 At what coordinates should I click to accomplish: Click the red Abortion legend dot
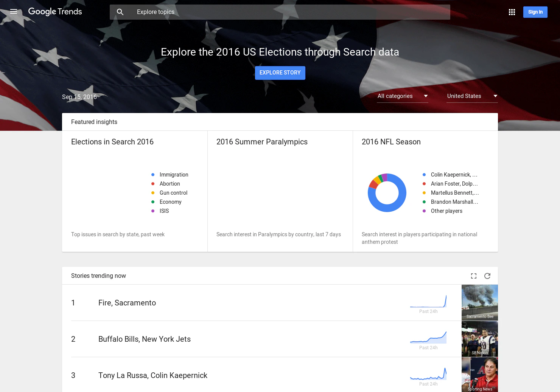click(x=153, y=184)
